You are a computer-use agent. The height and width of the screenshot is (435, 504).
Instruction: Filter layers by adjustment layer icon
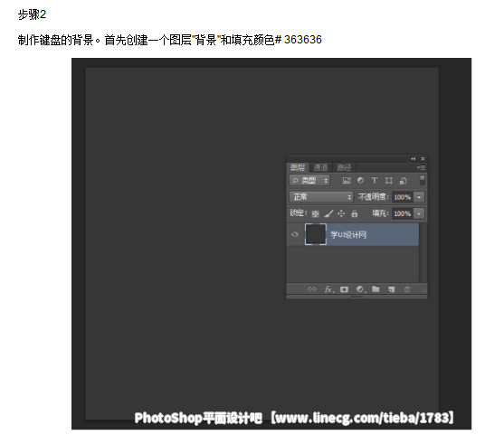[x=360, y=181]
